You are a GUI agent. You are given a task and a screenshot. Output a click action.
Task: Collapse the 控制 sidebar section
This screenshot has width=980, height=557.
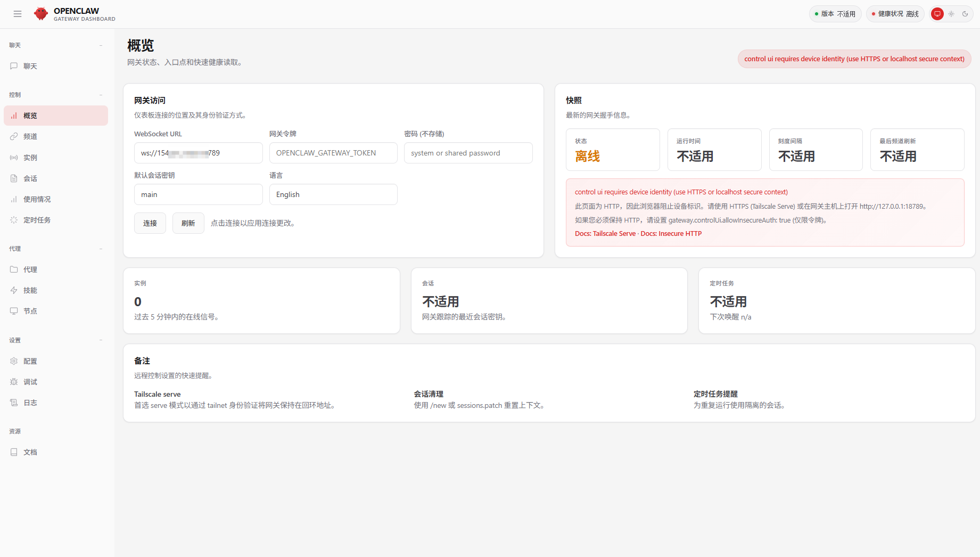click(x=101, y=95)
